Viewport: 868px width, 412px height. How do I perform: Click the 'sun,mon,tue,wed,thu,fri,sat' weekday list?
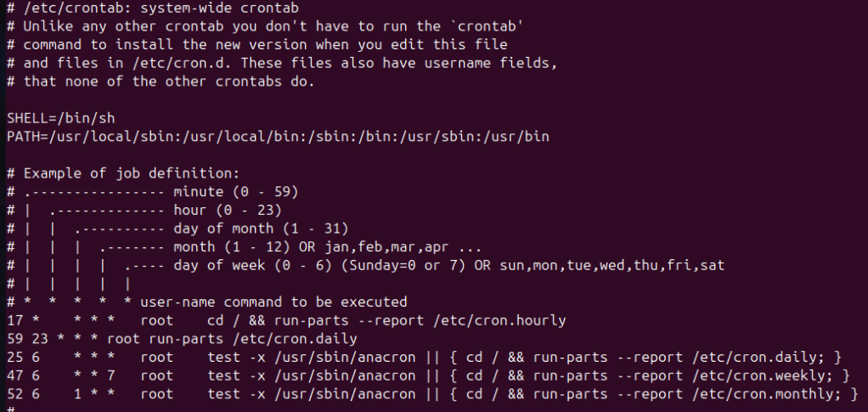click(628, 265)
